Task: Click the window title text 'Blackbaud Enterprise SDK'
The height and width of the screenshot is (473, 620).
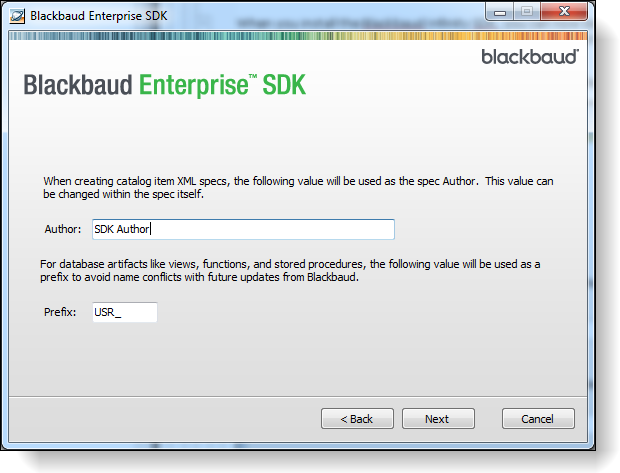Action: click(x=99, y=16)
